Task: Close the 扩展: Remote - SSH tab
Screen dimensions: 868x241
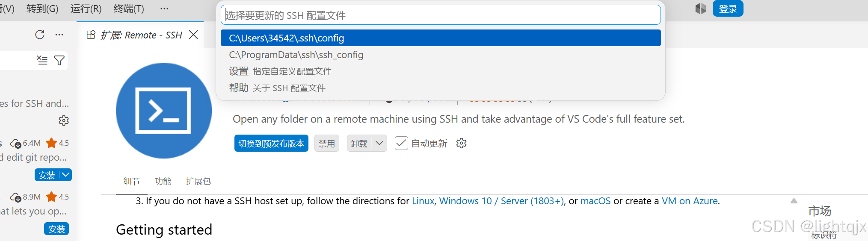Action: [x=193, y=35]
